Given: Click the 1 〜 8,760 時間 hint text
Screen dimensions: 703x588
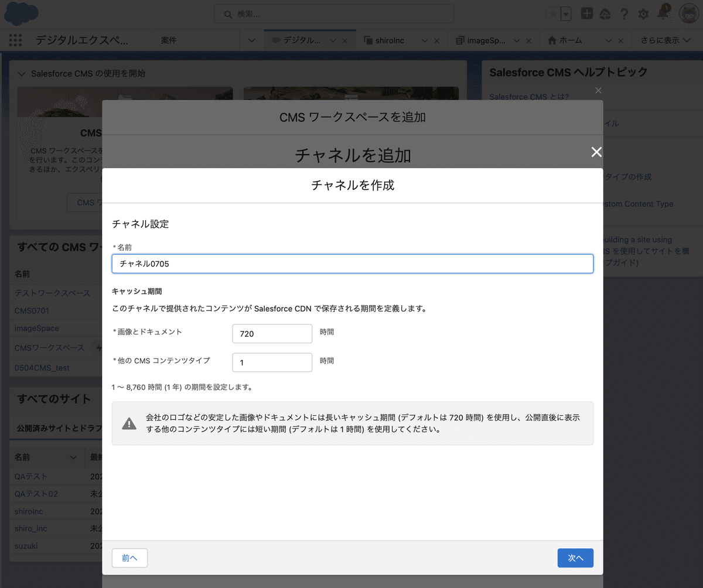Looking at the screenshot, I should (x=182, y=387).
